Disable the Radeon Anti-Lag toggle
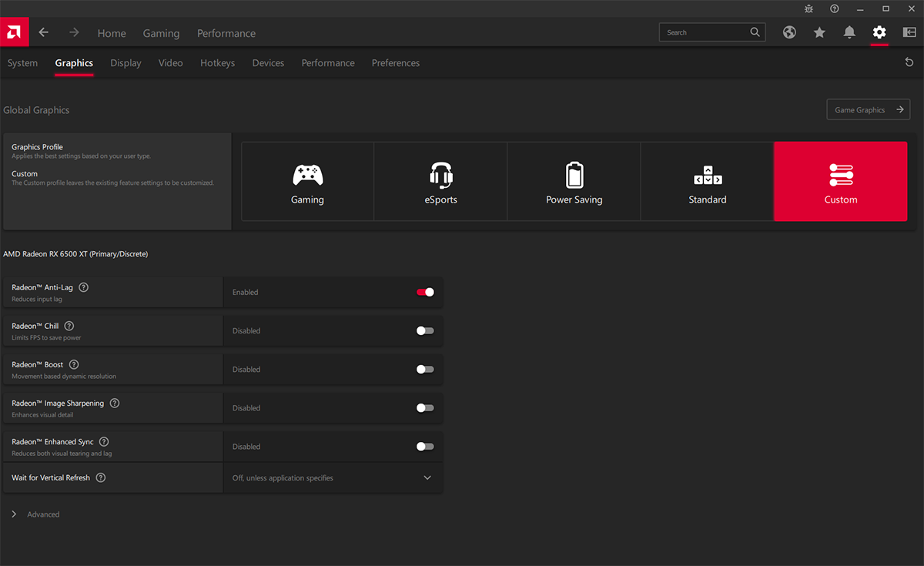Viewport: 924px width, 566px height. [x=425, y=292]
